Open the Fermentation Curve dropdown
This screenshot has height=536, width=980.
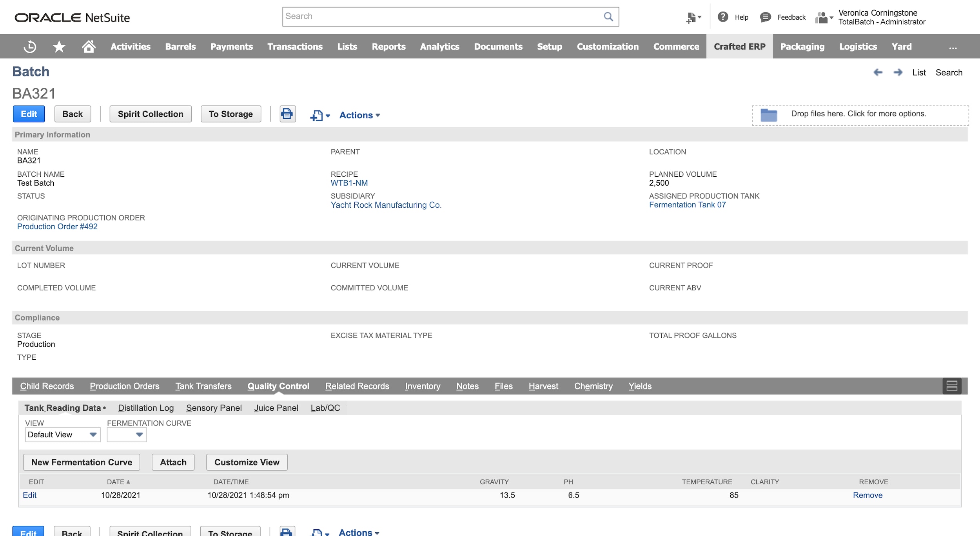click(127, 435)
